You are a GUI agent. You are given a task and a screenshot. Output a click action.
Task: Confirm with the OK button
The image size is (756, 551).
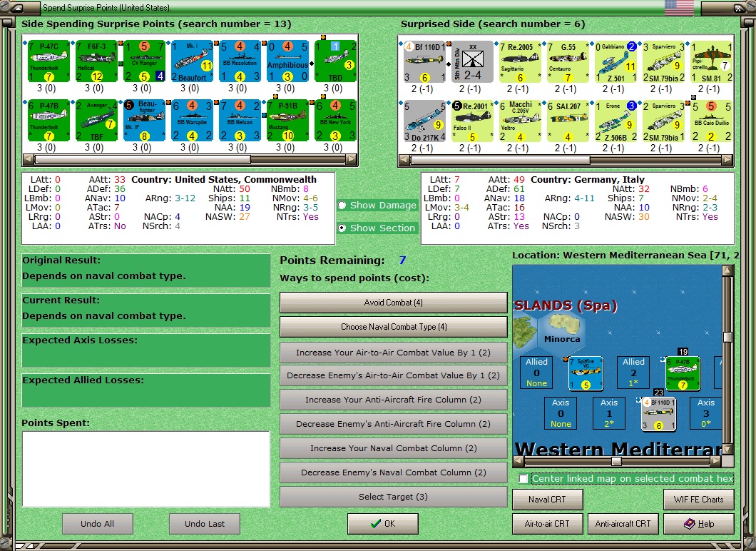point(383,523)
